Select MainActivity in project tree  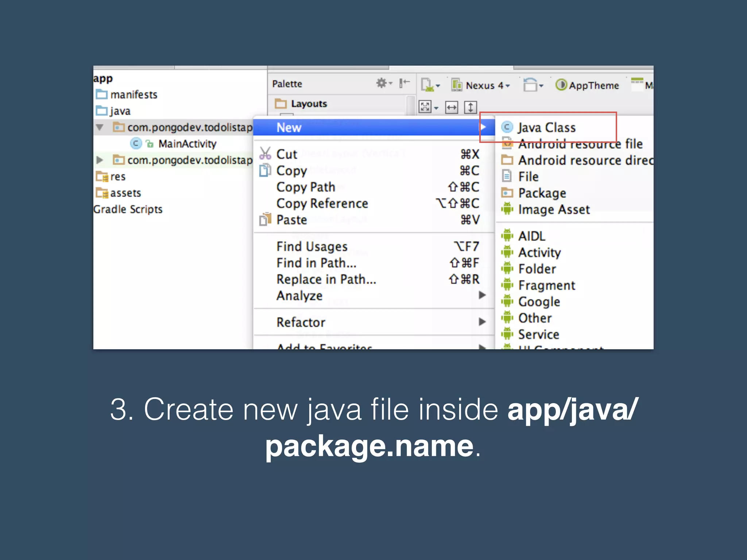coord(187,144)
